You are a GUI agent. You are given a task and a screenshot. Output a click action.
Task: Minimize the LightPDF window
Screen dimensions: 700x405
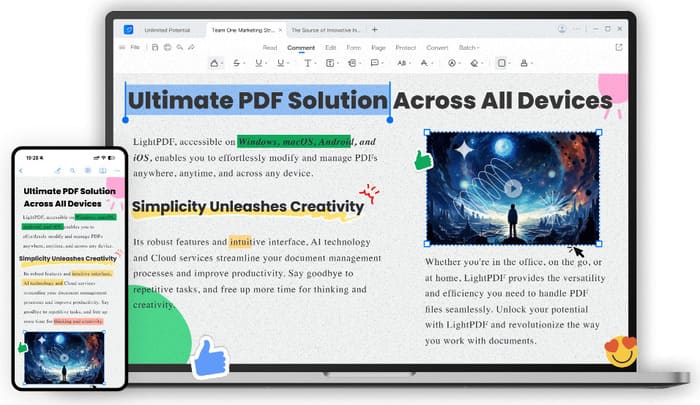(596, 29)
